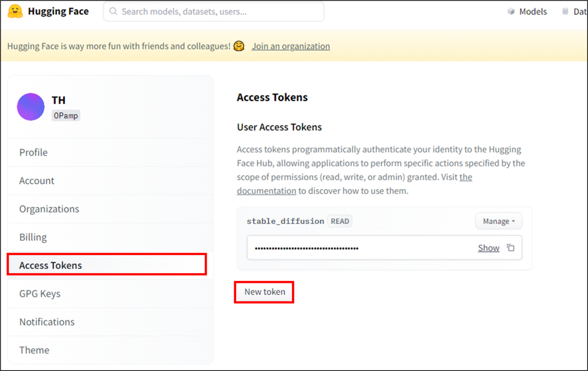Click the search magnifier icon

click(x=114, y=11)
